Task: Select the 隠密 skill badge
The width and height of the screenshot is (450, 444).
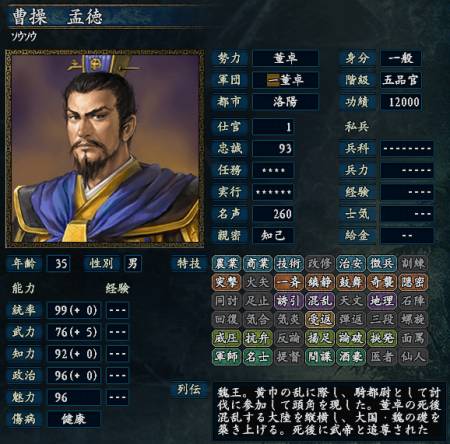Action: (413, 282)
